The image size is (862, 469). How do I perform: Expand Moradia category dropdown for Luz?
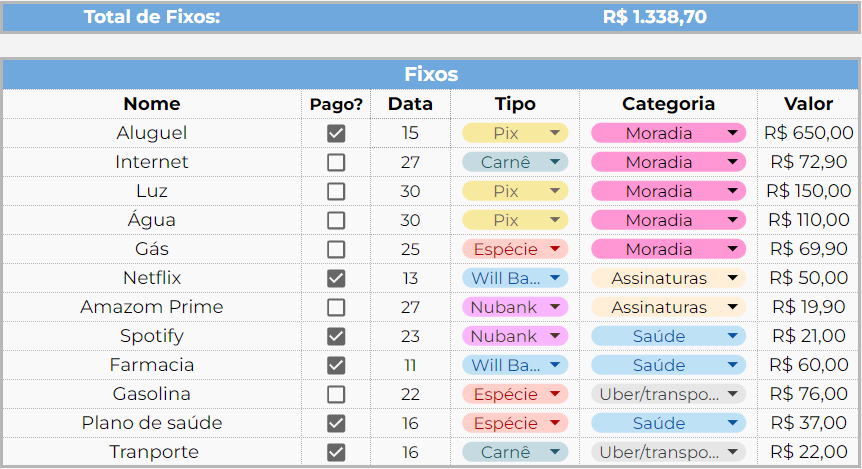(733, 191)
